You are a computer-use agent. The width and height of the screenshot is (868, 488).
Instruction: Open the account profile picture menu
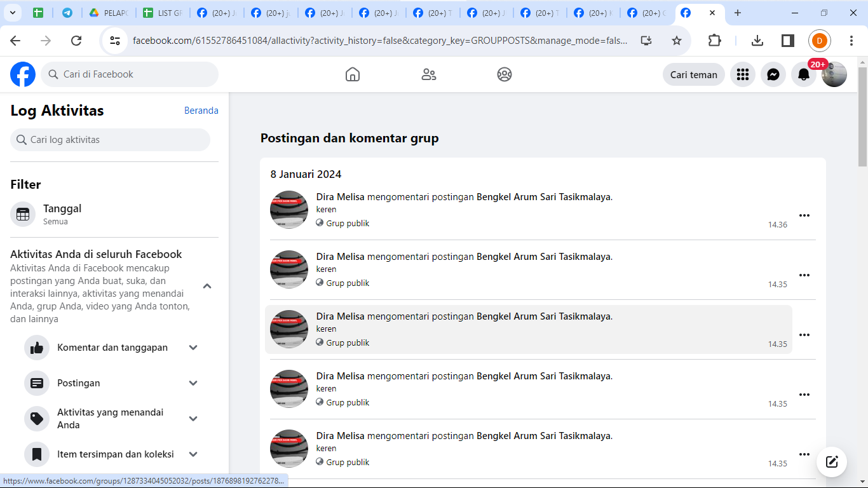(834, 74)
